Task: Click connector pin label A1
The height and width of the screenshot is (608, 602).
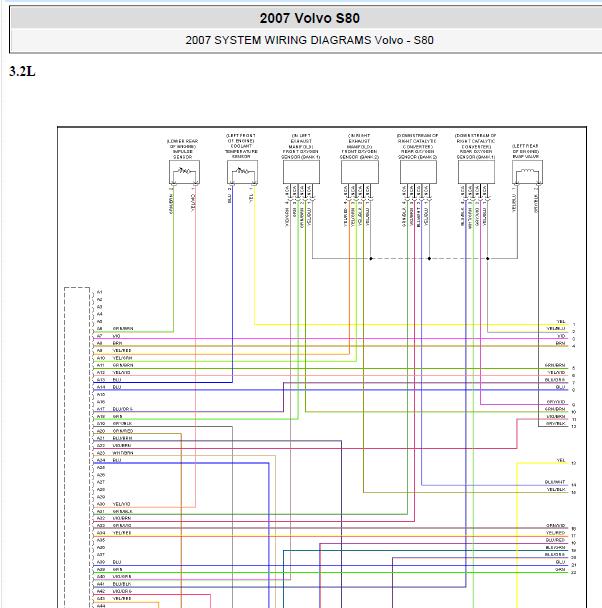Action: pos(100,292)
